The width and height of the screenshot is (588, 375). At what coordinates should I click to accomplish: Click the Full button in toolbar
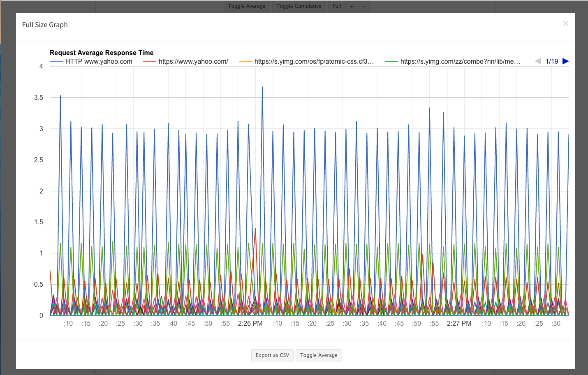[337, 6]
